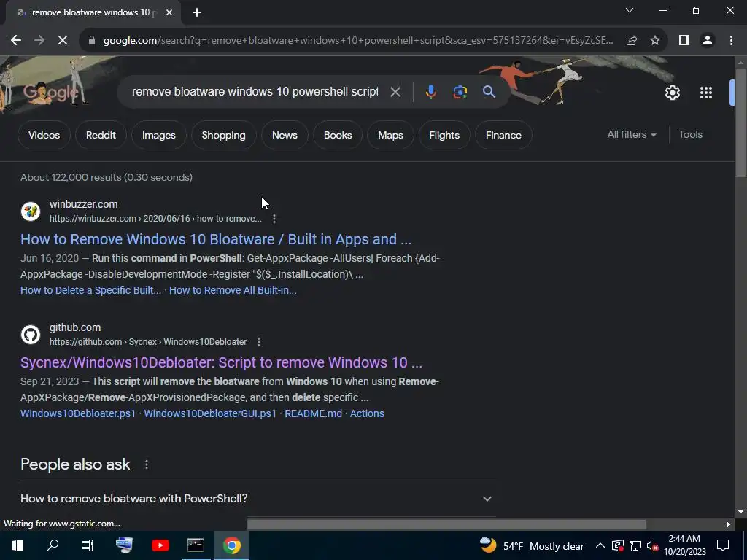The width and height of the screenshot is (747, 560).
Task: Open Task View on the taskbar
Action: [88, 545]
